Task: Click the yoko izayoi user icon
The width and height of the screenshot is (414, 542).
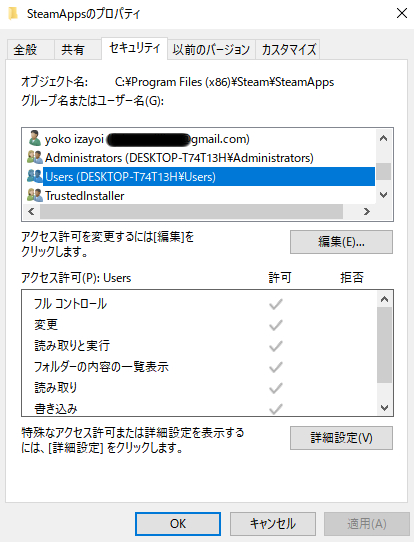Action: pos(35,138)
